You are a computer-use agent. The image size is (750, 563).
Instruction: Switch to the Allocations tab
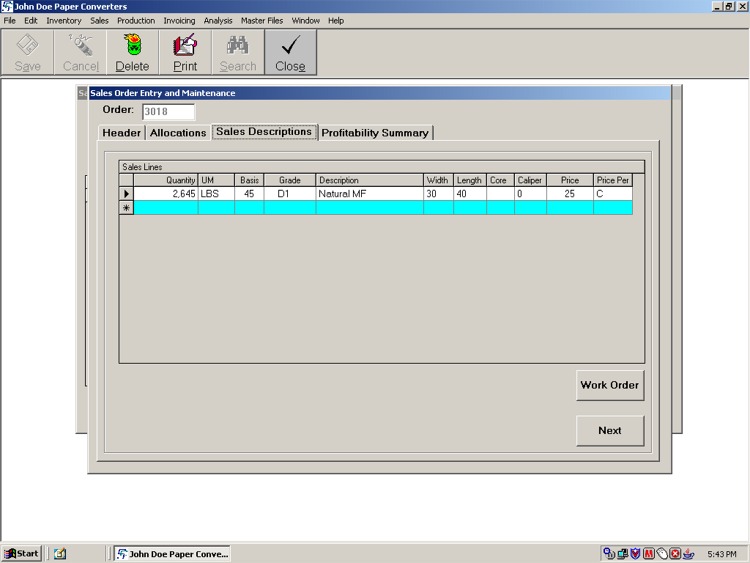[178, 132]
